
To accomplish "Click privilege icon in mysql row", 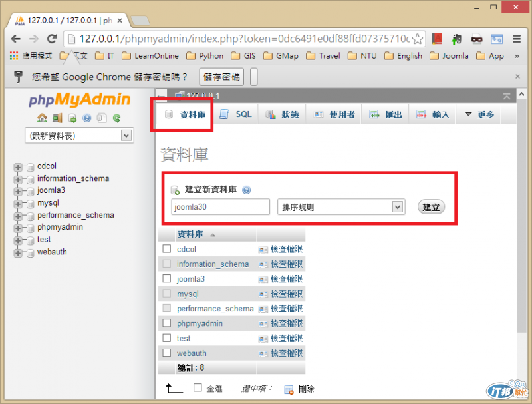I will 263,294.
